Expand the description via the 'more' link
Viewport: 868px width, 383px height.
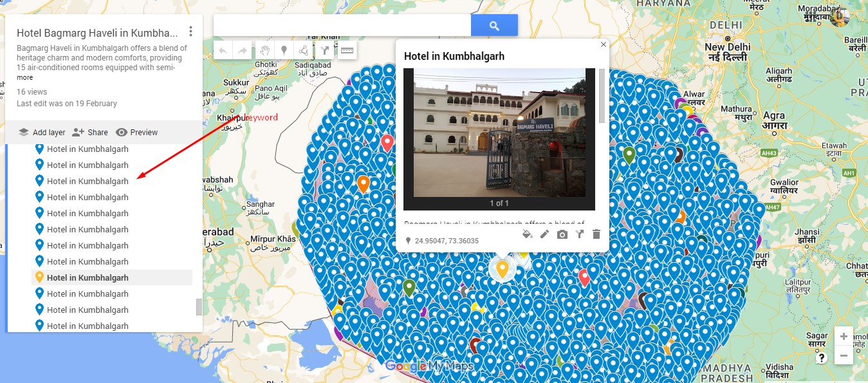(24, 77)
